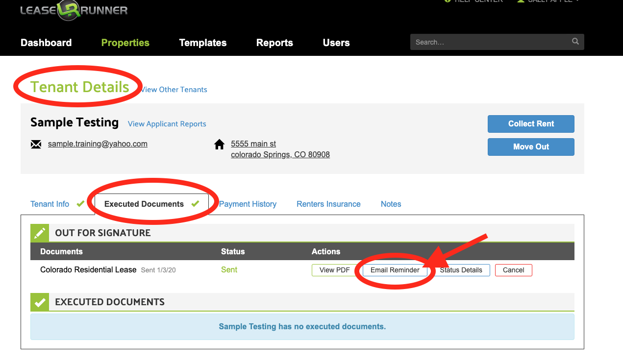Open the Dashboard menu
The image size is (623, 364).
pos(46,43)
